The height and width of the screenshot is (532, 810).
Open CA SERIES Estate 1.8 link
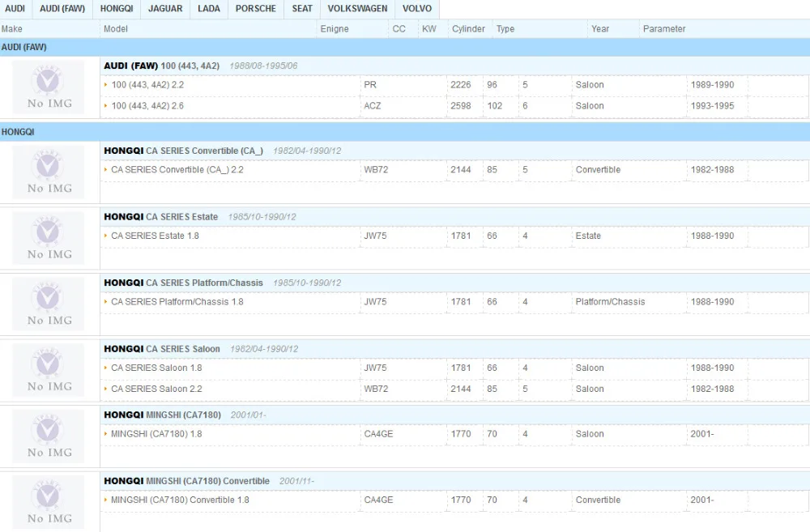click(155, 236)
